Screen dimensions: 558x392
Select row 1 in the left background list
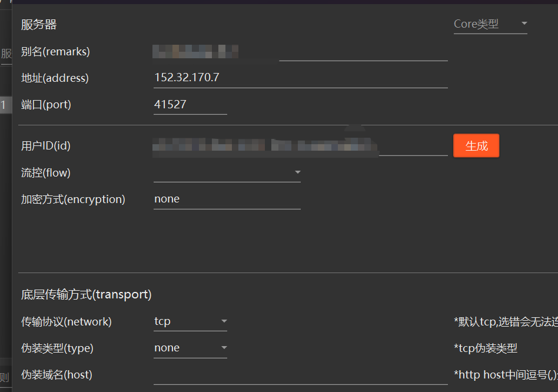tap(4, 105)
